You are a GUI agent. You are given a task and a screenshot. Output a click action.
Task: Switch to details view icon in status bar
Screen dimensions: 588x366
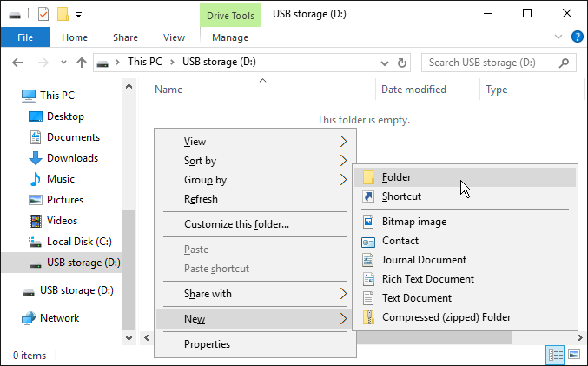[555, 355]
